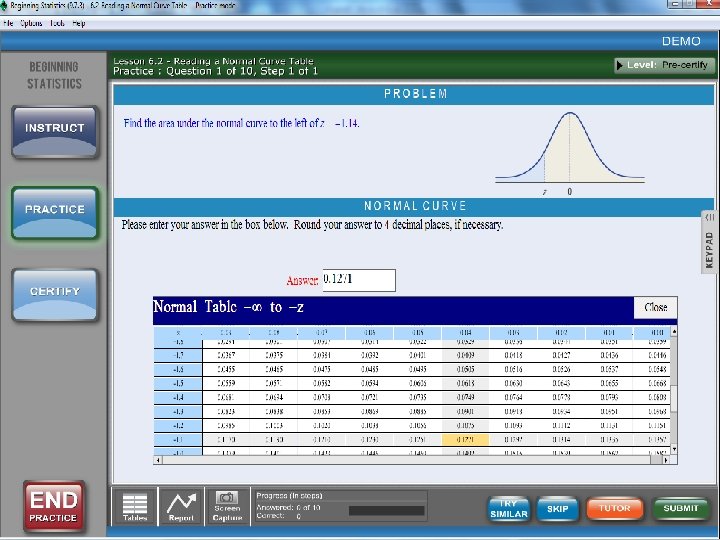
Task: Click the 0.0409 cell in row -1.7
Action: point(465,355)
